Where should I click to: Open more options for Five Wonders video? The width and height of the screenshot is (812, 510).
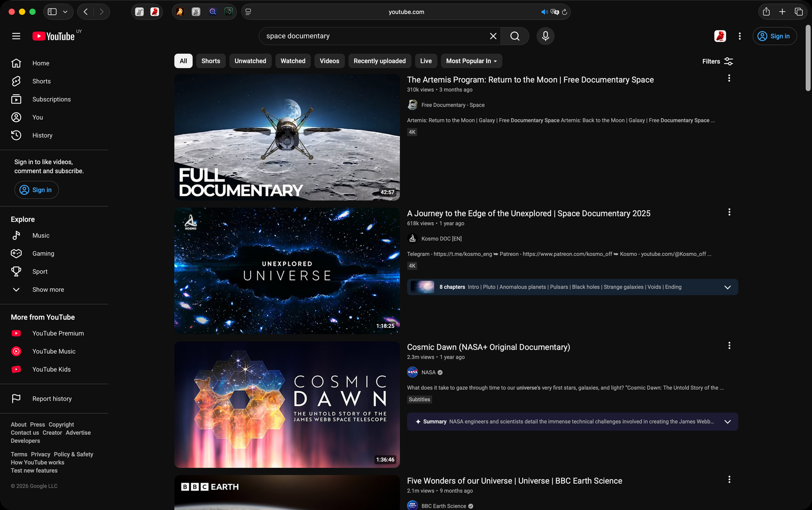(x=729, y=480)
